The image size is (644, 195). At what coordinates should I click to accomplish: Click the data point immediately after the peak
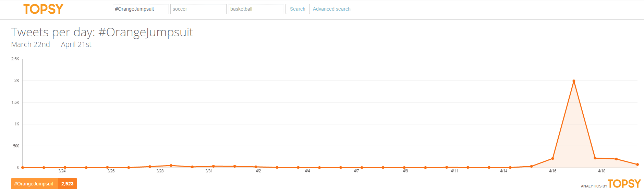tap(595, 158)
